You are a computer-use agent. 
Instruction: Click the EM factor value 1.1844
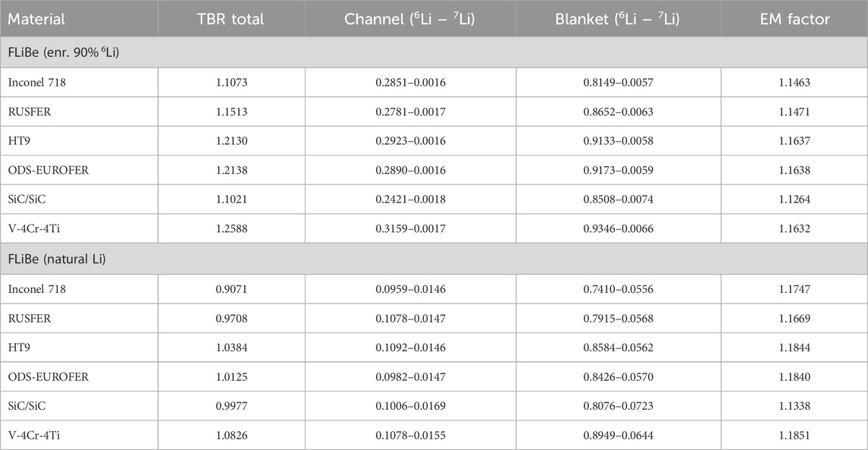click(x=793, y=348)
